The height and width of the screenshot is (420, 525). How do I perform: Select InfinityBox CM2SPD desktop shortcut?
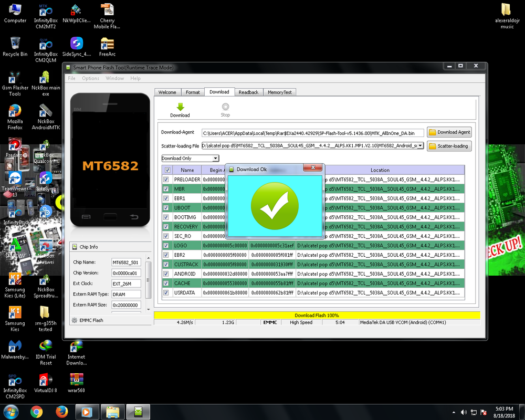pos(15,386)
